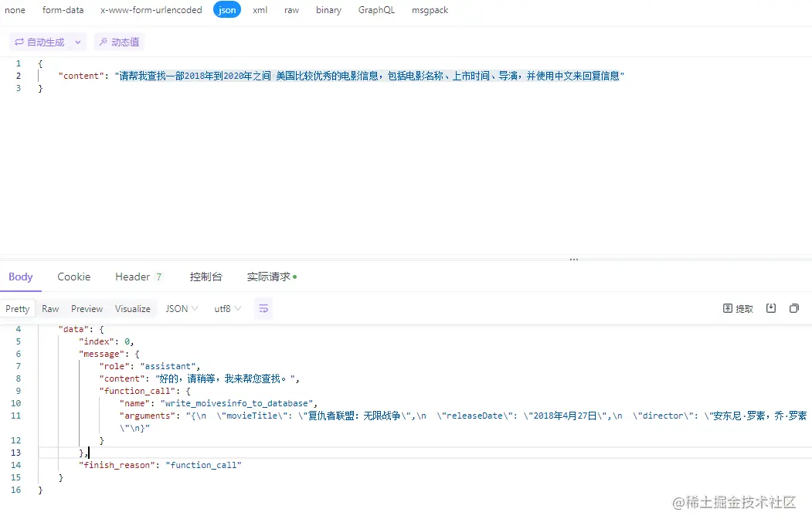
Task: Switch to the Cookie tab
Action: click(x=73, y=277)
